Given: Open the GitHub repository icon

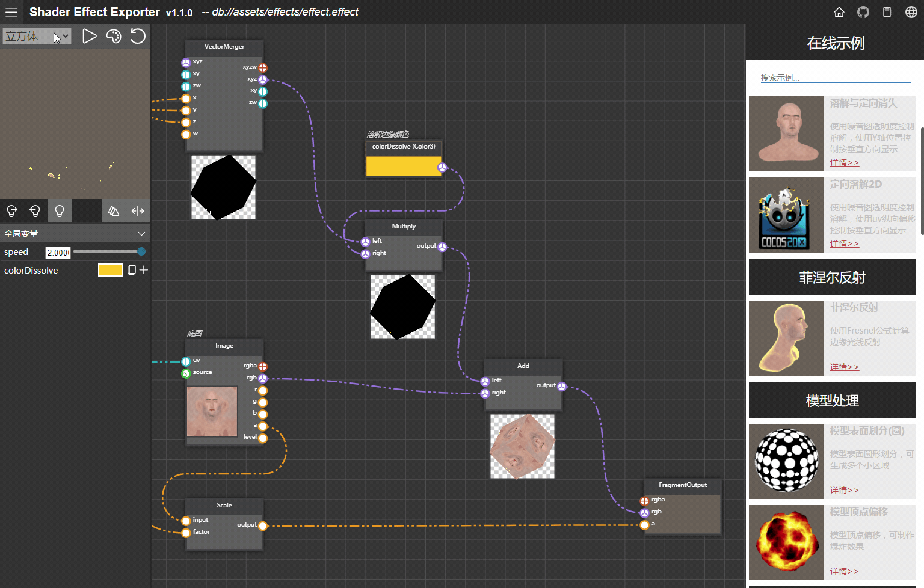Looking at the screenshot, I should (x=863, y=12).
